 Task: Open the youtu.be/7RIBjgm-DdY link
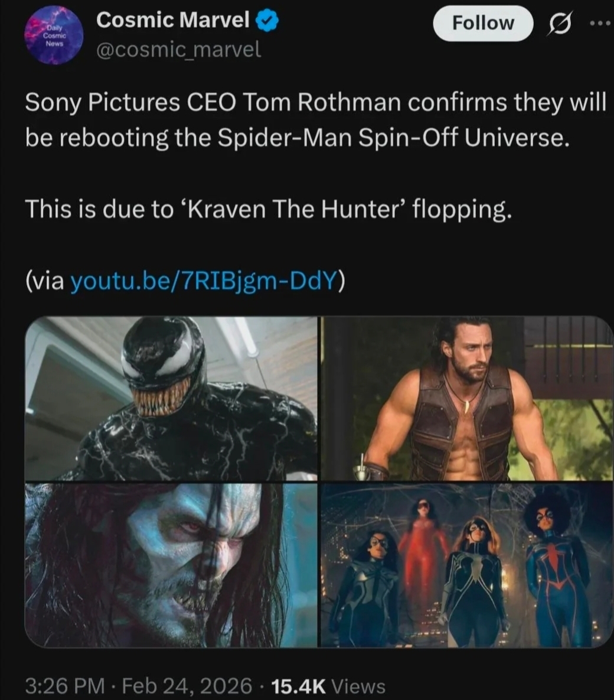pos(204,281)
